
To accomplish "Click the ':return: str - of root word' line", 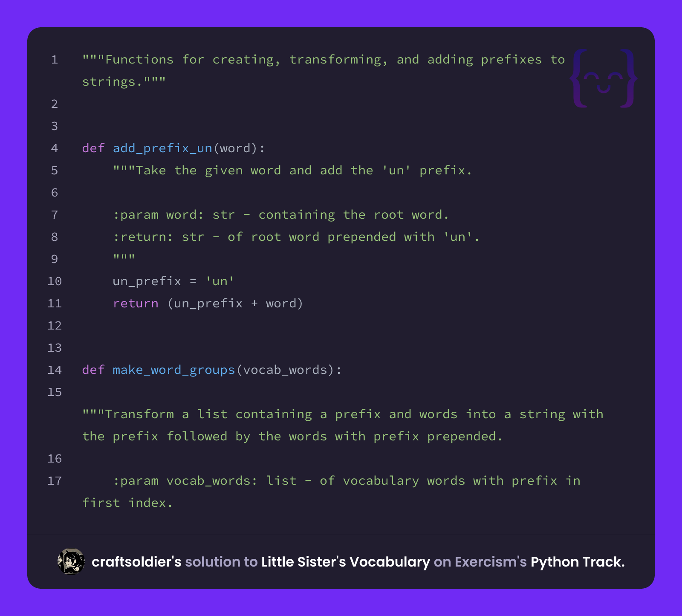I will pos(296,237).
